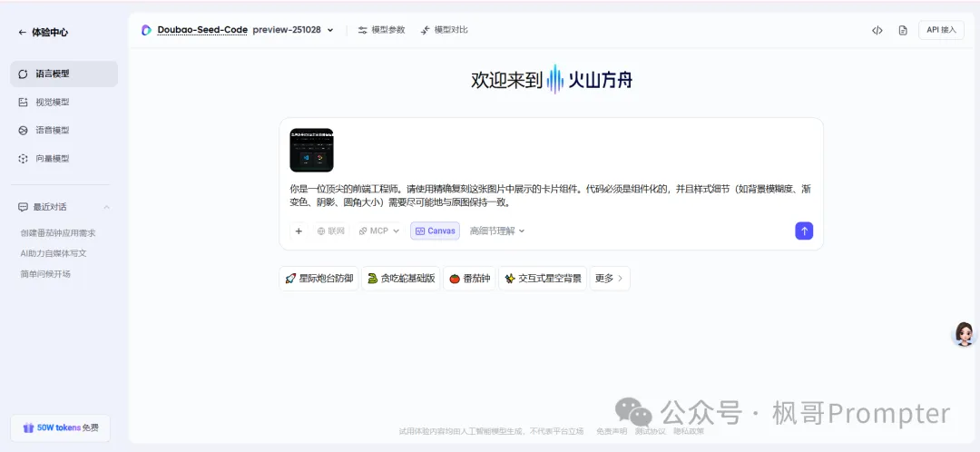Open the 免责声明 link
Image resolution: width=980 pixels, height=452 pixels.
[x=612, y=431]
